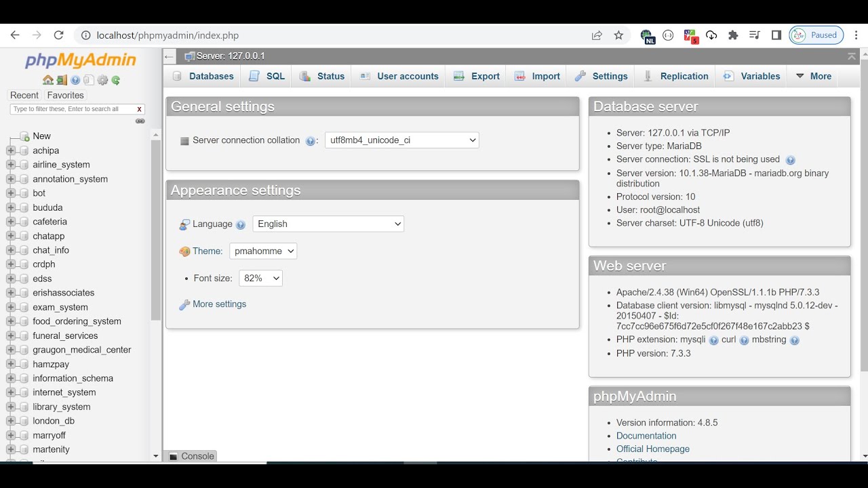Viewport: 868px width, 488px height.
Task: Open the Official Homepage link
Action: 653,449
